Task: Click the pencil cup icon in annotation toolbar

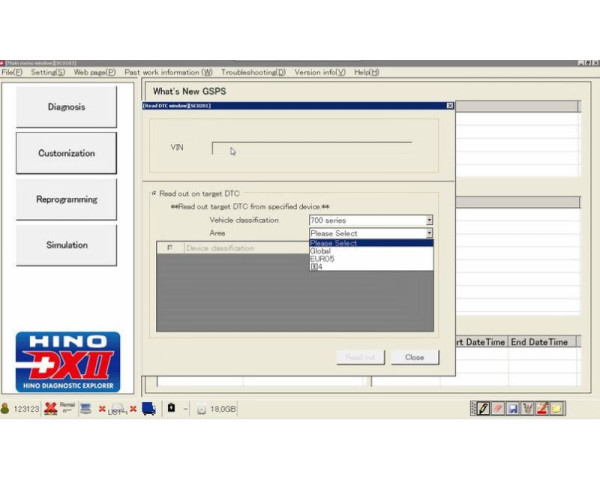Action: 527,409
